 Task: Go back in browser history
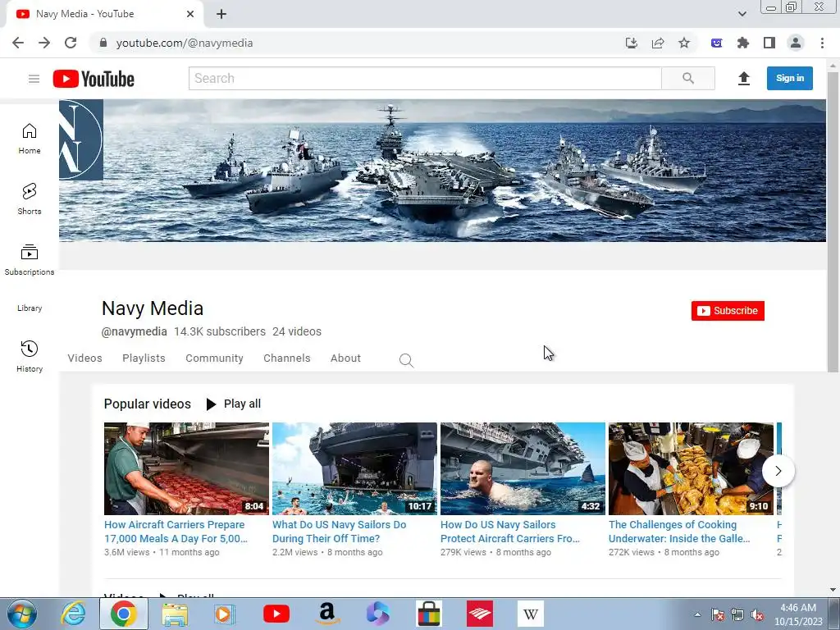[x=18, y=43]
